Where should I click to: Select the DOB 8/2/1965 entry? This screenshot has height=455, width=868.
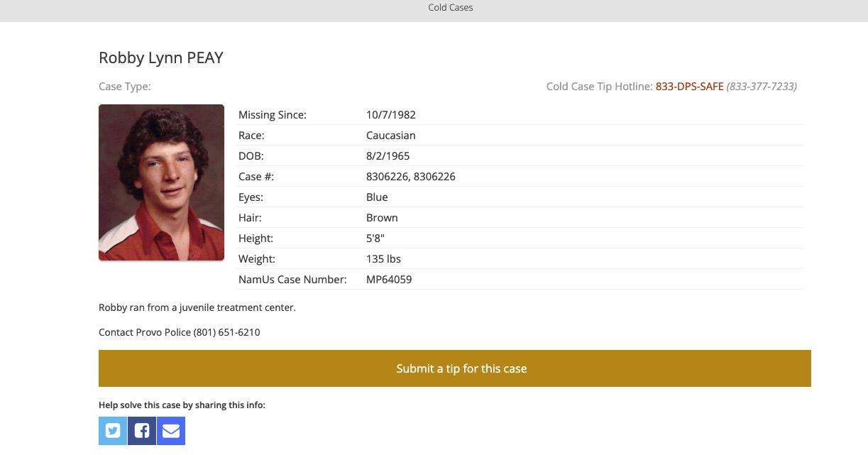click(x=388, y=155)
